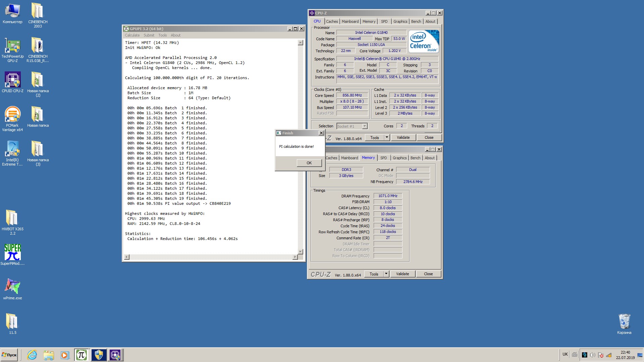Click the Intel Celeron inside logo
The image size is (644, 362).
pos(424,41)
